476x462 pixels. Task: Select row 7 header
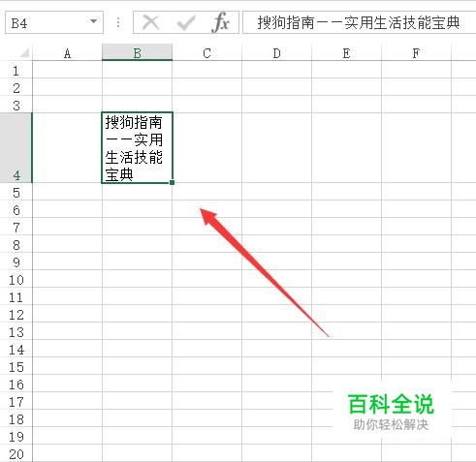point(16,227)
